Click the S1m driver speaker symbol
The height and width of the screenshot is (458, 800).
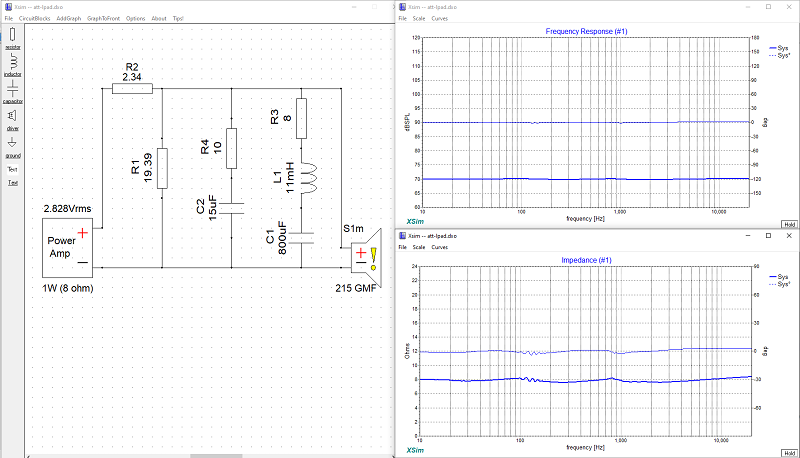point(366,258)
